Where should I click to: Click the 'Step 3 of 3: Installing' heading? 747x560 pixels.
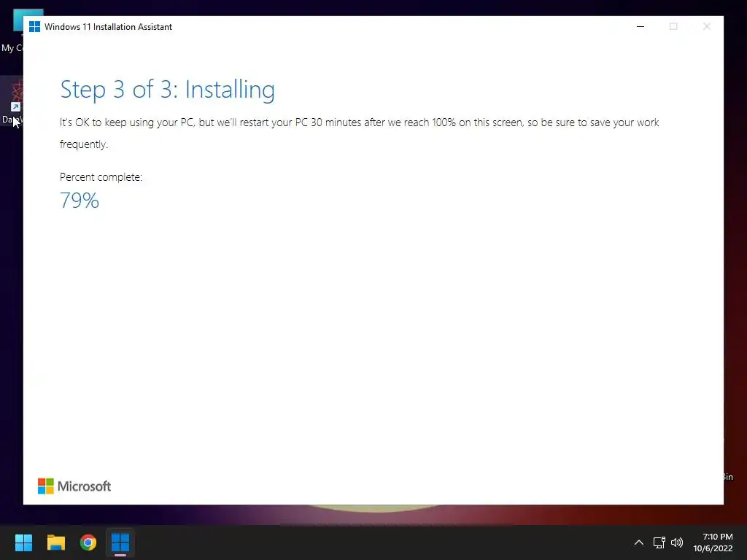167,90
